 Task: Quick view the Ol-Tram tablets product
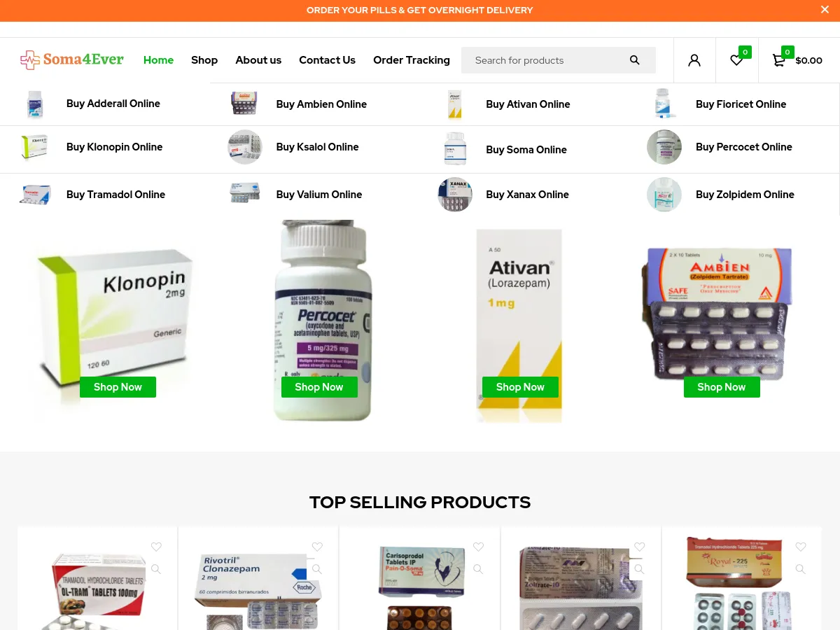(156, 569)
